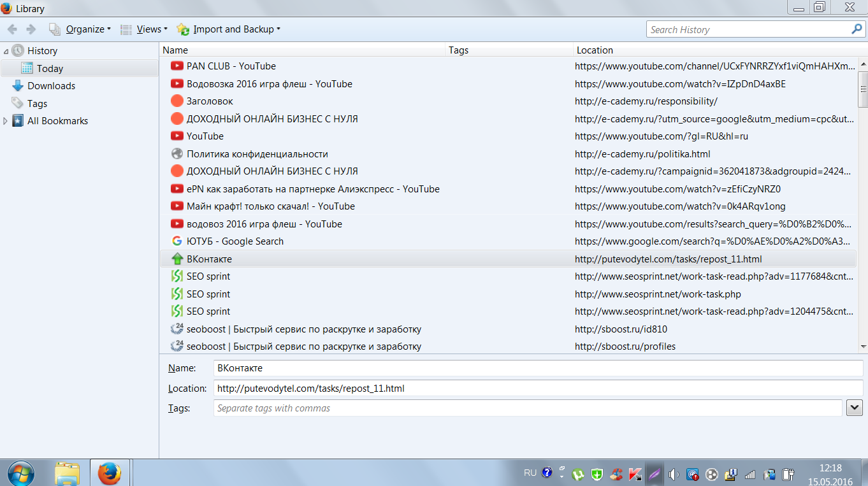Click the YouTube icon for Майн крафт entry
Image resolution: width=868 pixels, height=486 pixels.
coord(177,206)
